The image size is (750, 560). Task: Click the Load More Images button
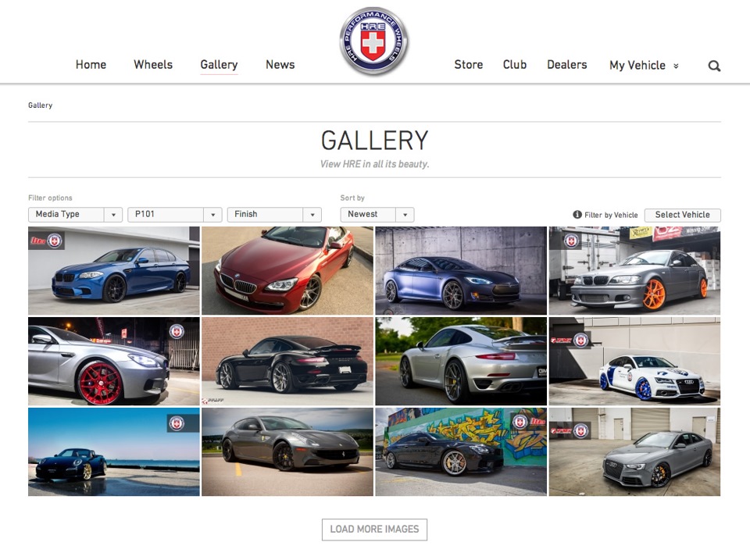(x=374, y=530)
